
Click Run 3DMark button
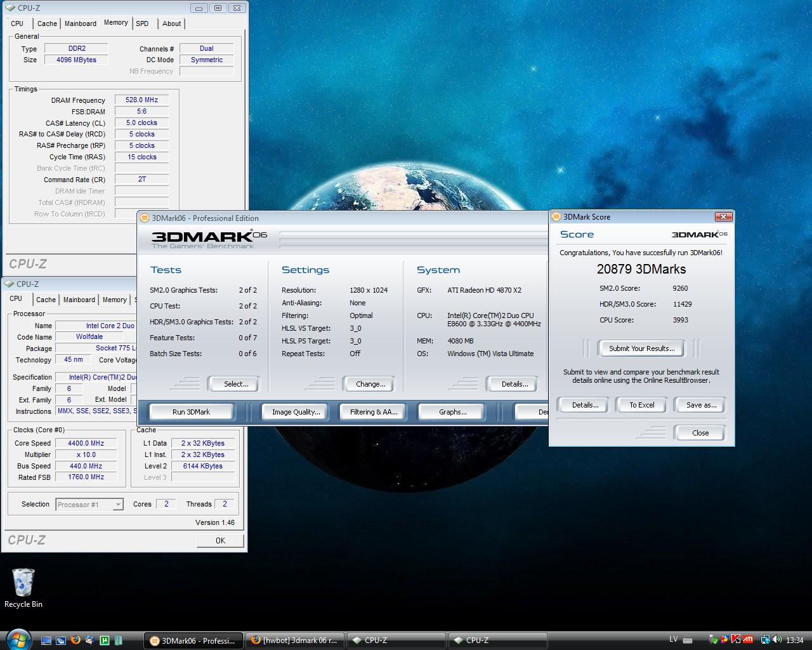[x=191, y=412]
